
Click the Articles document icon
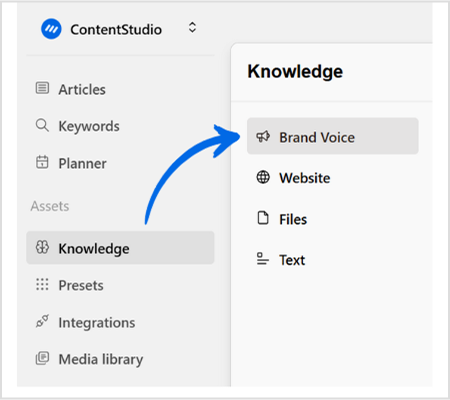42,88
